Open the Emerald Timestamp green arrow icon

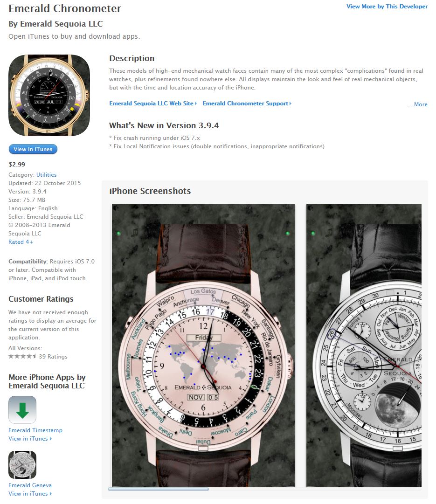click(22, 410)
